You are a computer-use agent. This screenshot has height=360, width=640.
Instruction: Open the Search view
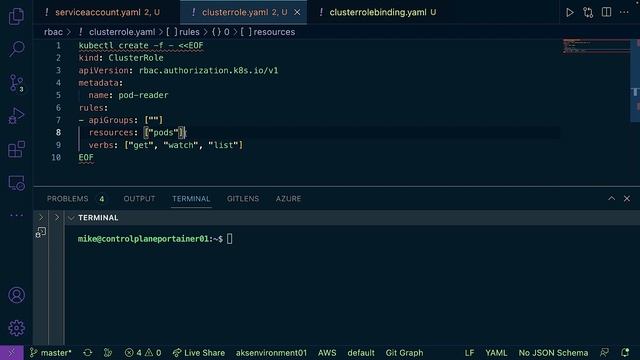point(16,49)
